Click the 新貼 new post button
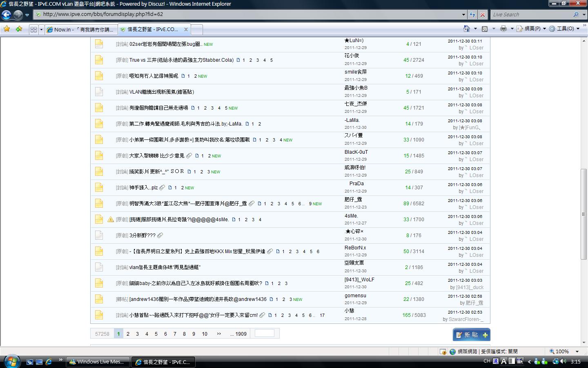Viewport: 588px width, 368px height. pyautogui.click(x=471, y=334)
